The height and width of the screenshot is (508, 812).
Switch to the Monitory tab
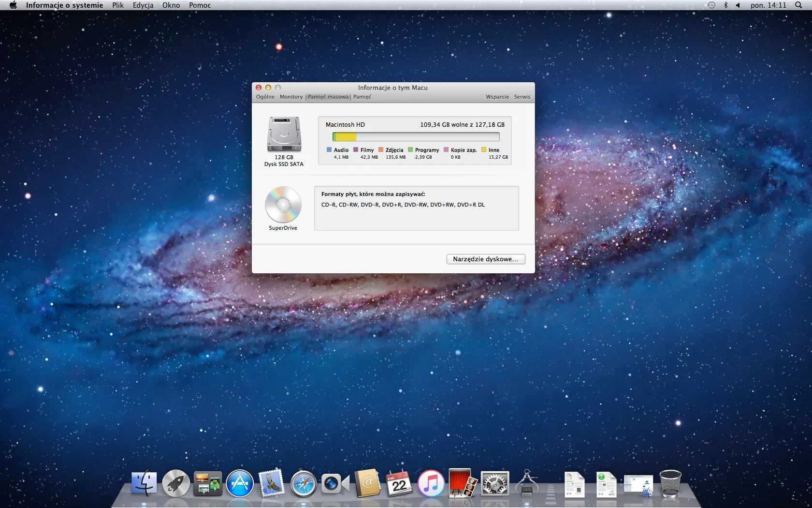pos(291,97)
